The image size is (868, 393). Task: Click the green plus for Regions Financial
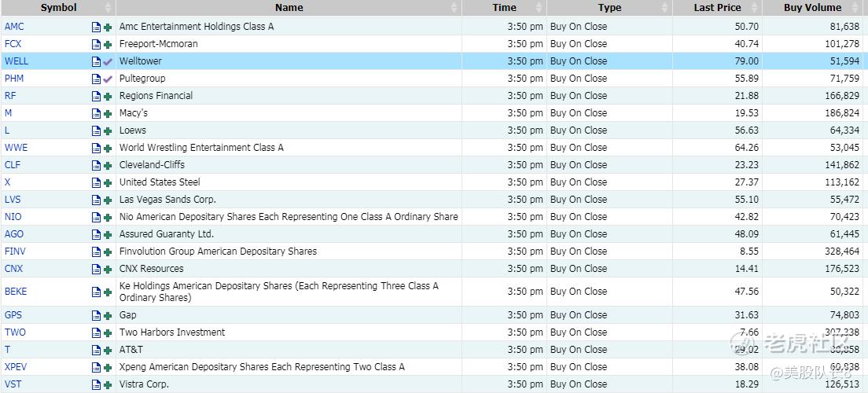(x=108, y=97)
